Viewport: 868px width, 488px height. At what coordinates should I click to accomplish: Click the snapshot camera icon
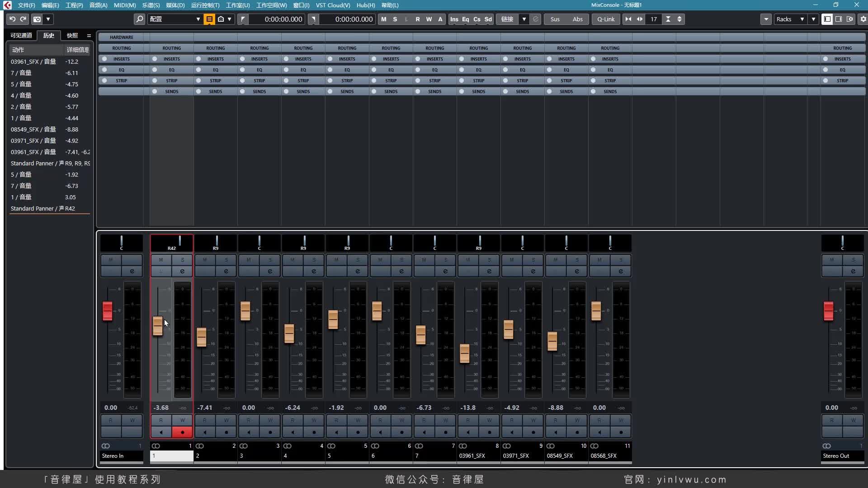coord(36,19)
